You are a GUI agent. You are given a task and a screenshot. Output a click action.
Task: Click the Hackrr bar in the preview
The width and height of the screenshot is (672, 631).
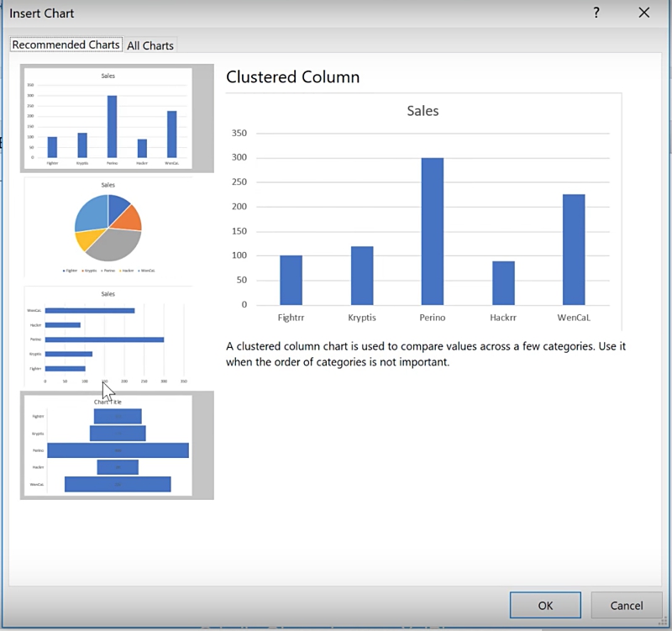tap(503, 283)
